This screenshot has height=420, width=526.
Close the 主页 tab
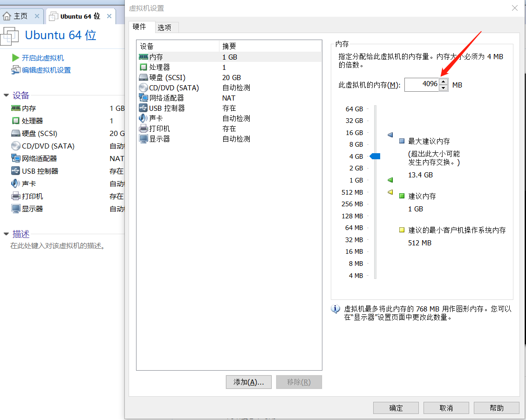37,16
